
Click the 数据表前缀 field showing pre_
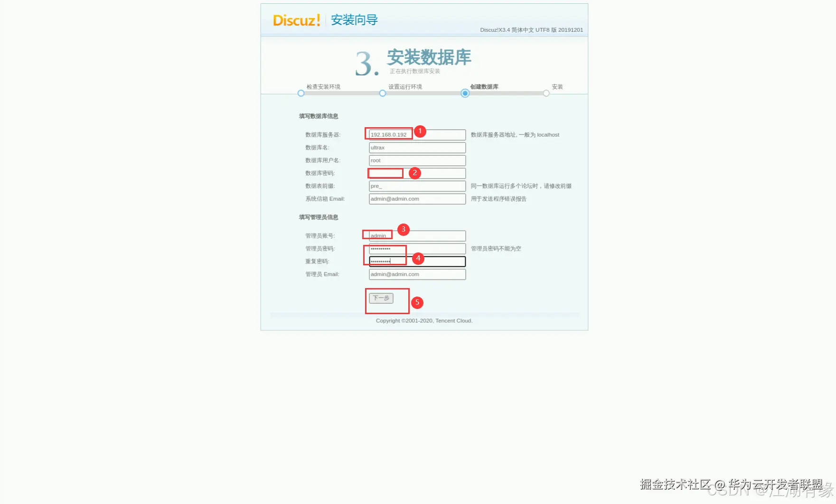tap(417, 186)
